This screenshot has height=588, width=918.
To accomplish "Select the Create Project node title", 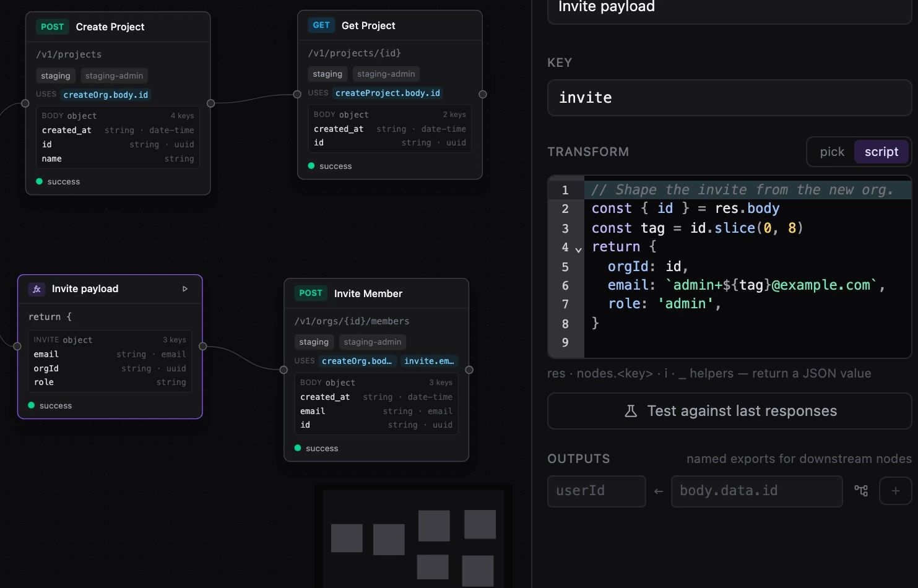I will click(110, 27).
